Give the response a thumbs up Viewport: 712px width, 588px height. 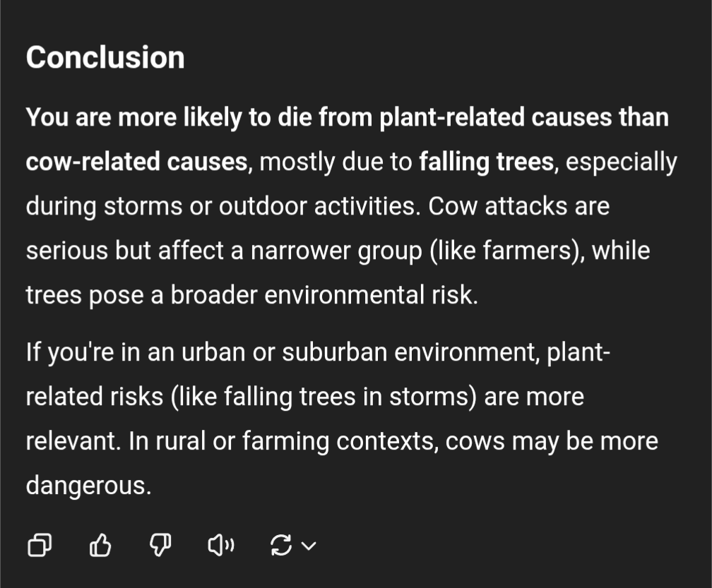point(100,544)
